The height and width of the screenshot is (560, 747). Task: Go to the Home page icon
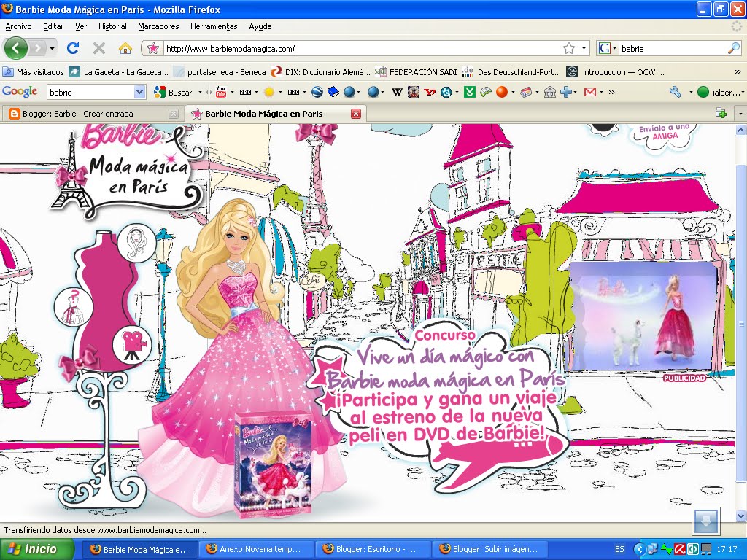(x=125, y=48)
